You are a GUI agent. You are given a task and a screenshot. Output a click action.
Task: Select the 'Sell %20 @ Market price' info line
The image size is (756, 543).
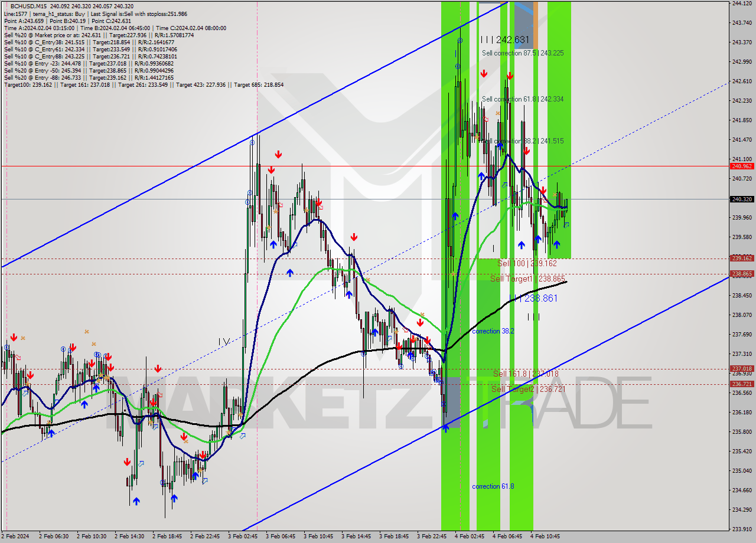[x=99, y=35]
